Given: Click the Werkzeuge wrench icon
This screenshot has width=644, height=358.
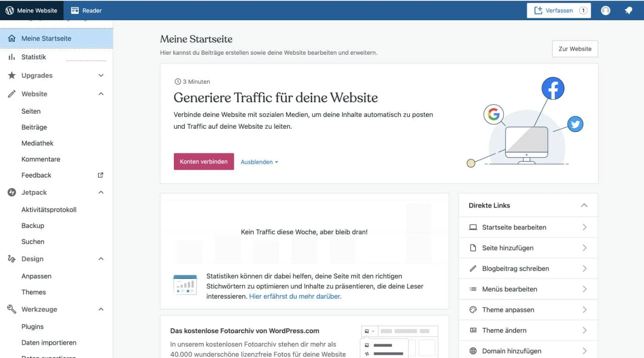Looking at the screenshot, I should (x=11, y=309).
